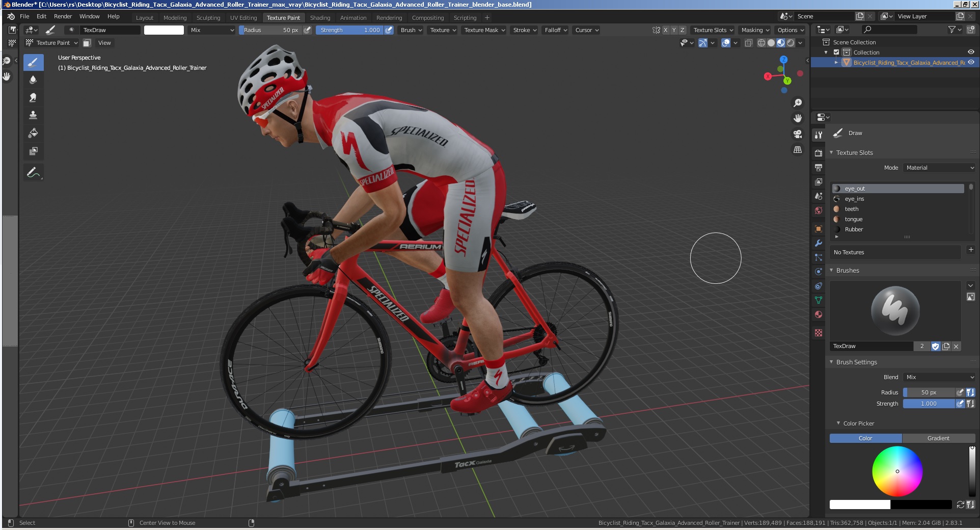Pick a hue on the color wheel

[x=897, y=471]
